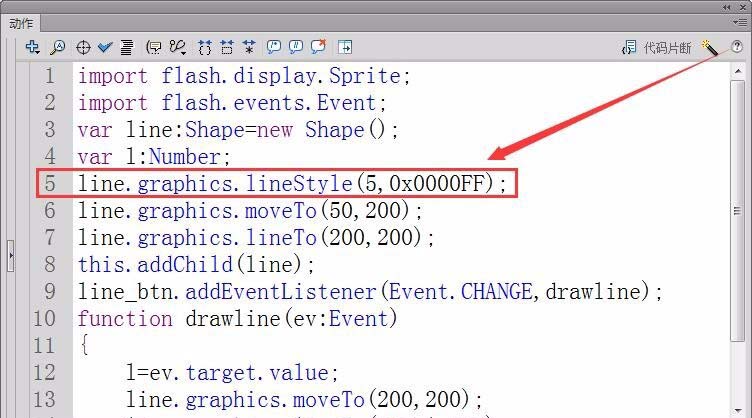Image resolution: width=752 pixels, height=418 pixels.
Task: Open the 代码片断 code snippets button
Action: pyautogui.click(x=656, y=47)
